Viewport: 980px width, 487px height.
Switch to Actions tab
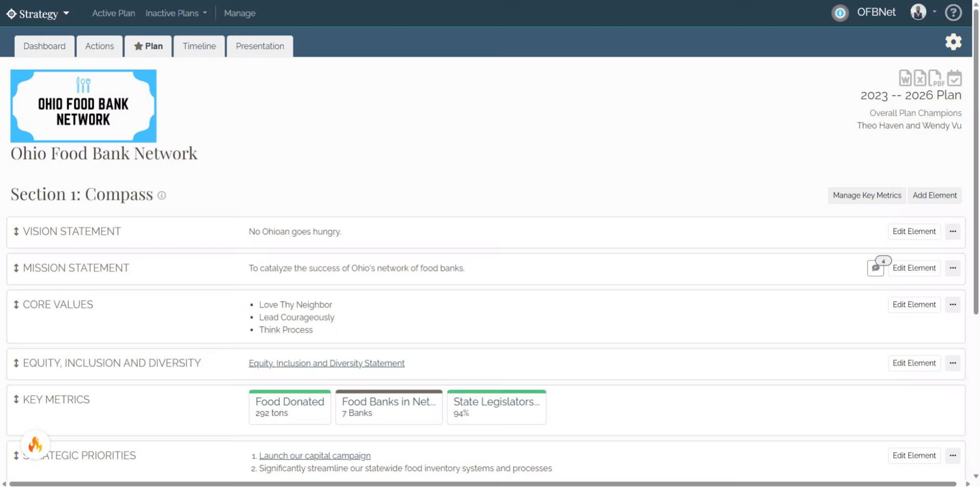(x=100, y=46)
